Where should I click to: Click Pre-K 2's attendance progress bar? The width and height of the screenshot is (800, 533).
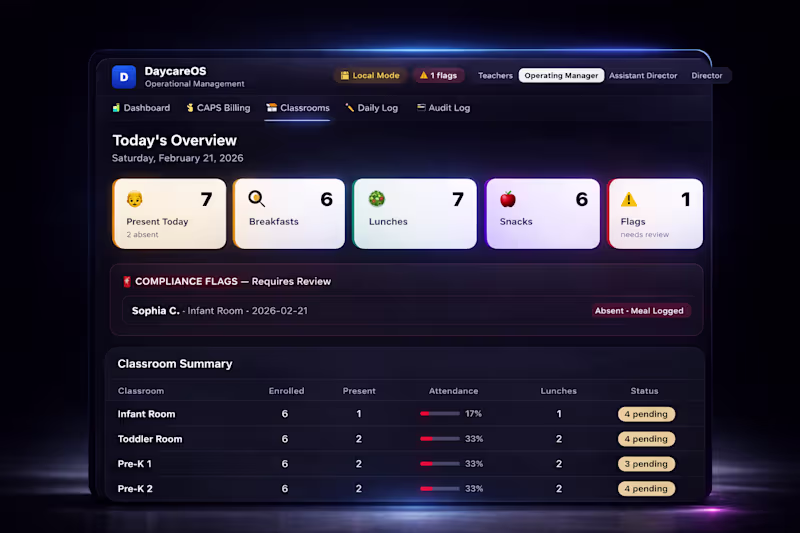point(440,489)
